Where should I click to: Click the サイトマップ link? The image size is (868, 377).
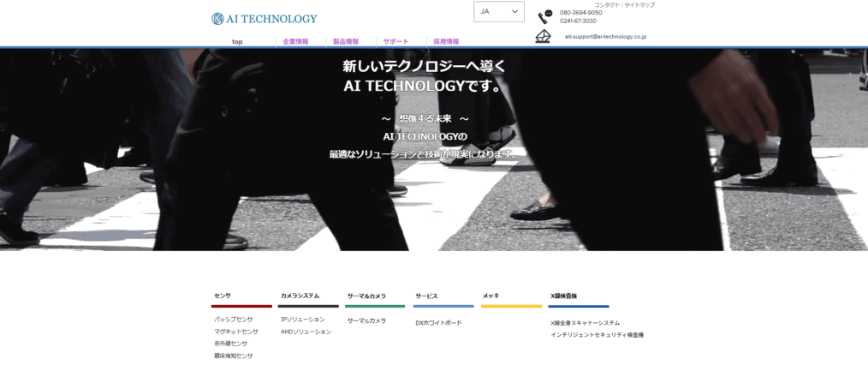(x=639, y=5)
